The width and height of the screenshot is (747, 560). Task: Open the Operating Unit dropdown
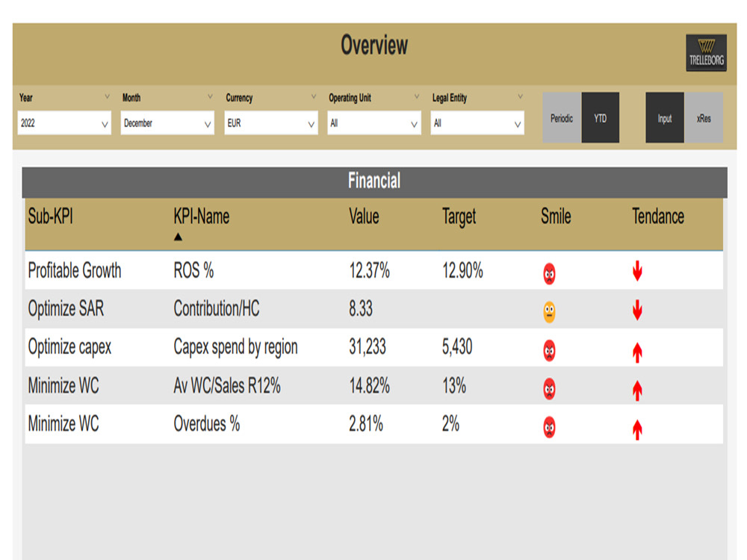pyautogui.click(x=373, y=123)
